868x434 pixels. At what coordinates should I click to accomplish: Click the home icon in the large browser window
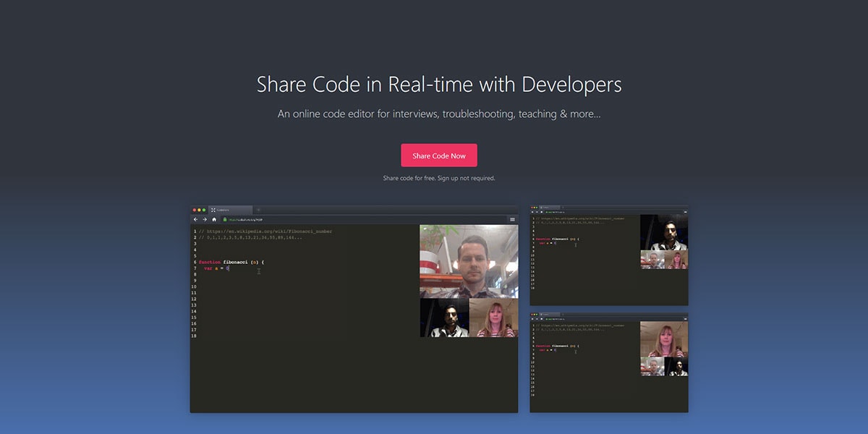click(x=214, y=219)
